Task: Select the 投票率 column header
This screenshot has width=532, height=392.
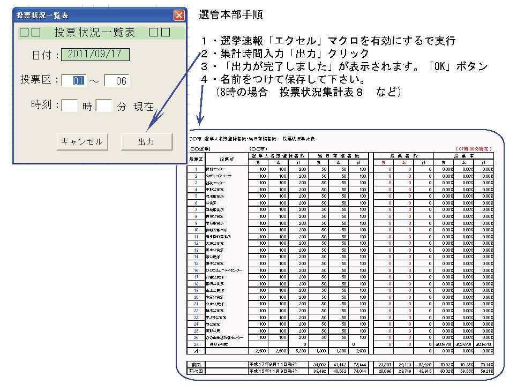Action: tap(463, 155)
